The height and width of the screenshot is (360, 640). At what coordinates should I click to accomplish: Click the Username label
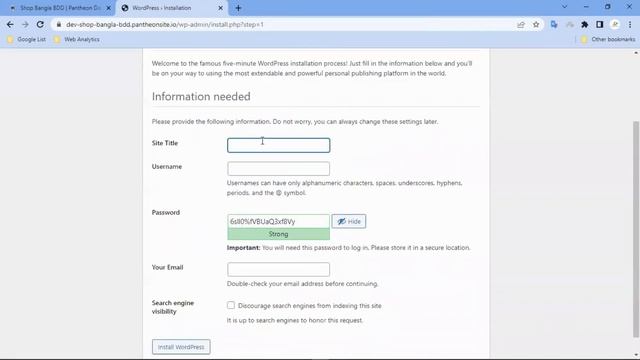[x=167, y=167]
